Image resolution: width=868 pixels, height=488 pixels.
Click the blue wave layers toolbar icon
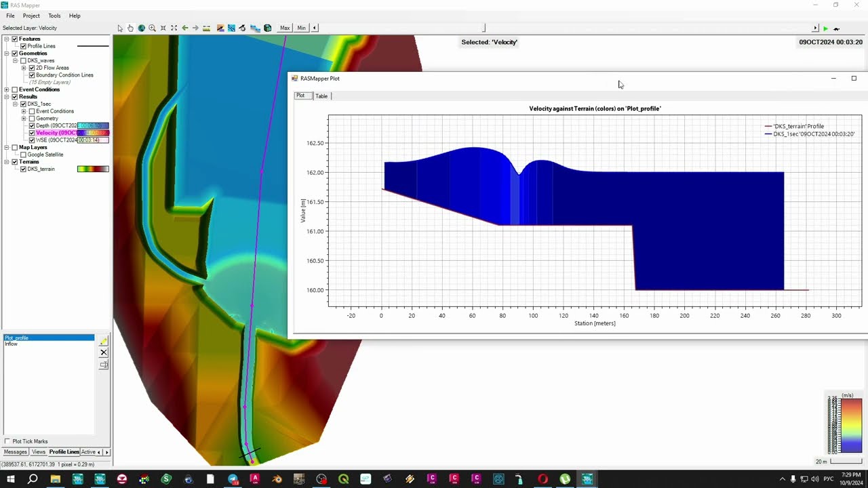[x=255, y=28]
